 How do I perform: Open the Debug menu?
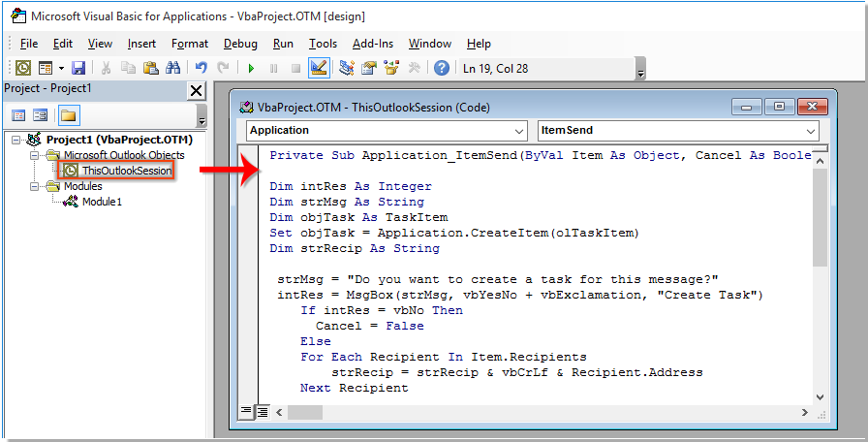[x=240, y=44]
